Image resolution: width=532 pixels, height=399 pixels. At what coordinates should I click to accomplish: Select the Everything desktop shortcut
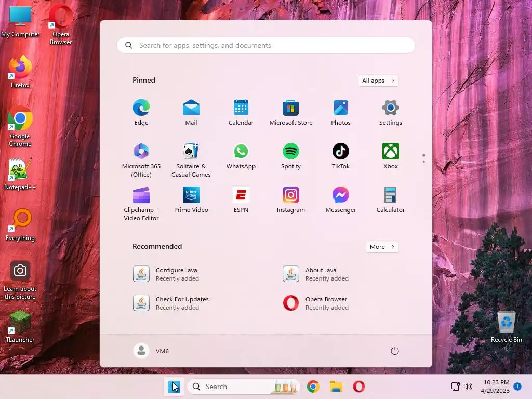pyautogui.click(x=20, y=224)
